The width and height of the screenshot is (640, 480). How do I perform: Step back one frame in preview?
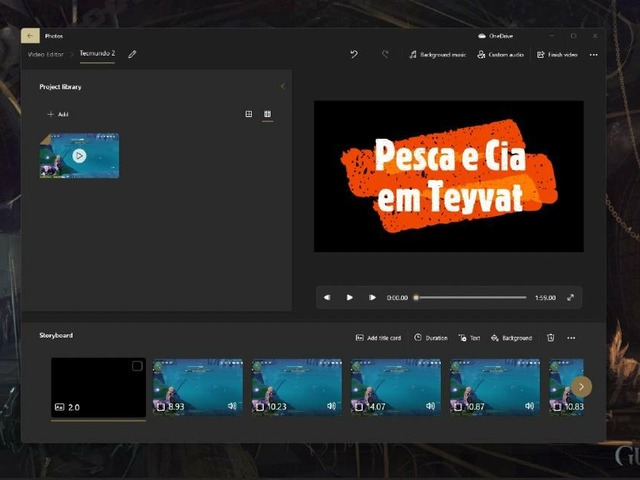(327, 297)
